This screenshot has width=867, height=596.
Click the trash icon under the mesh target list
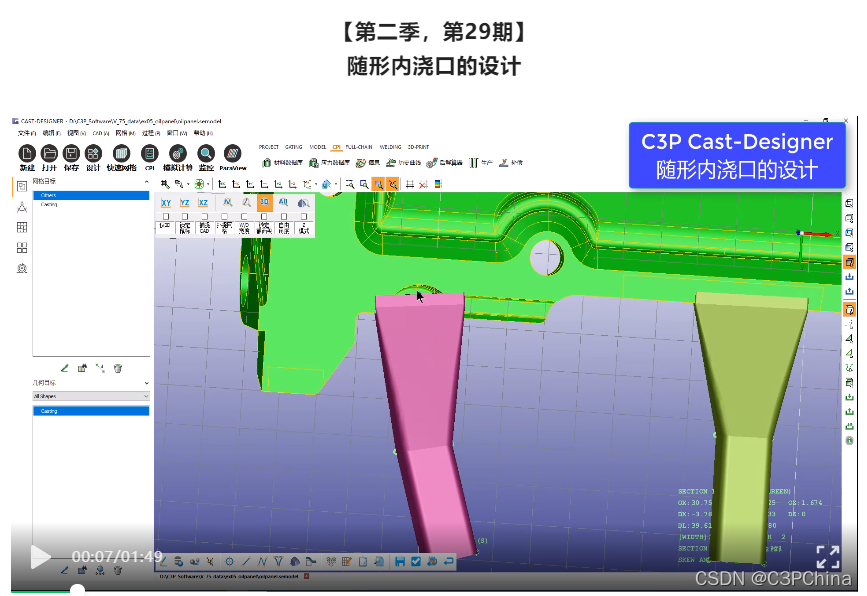point(118,368)
